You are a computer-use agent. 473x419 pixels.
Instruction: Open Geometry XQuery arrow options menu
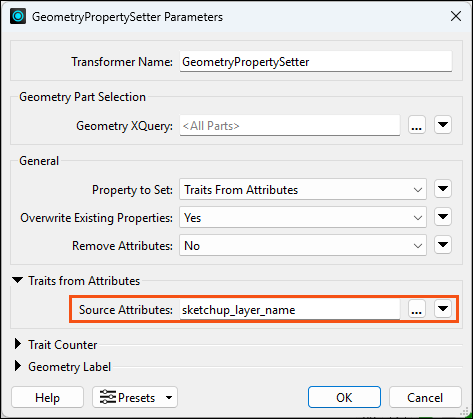click(x=443, y=125)
